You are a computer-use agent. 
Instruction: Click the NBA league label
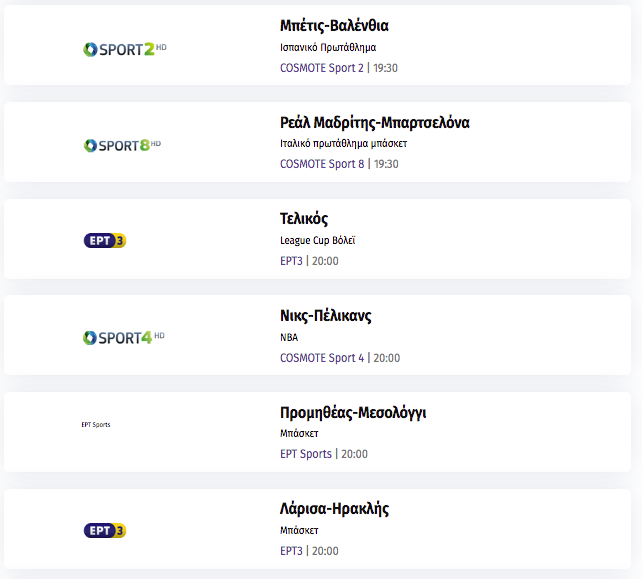click(289, 337)
